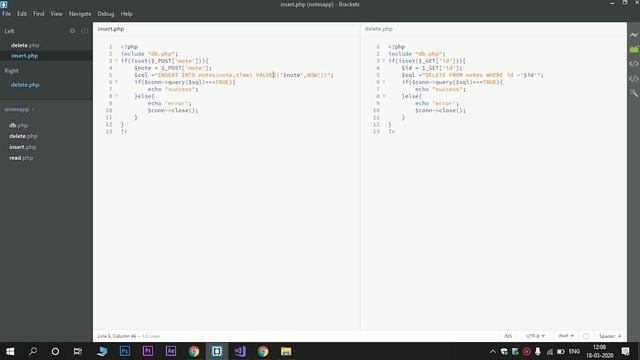Open the Debug menu
640x360 pixels.
point(106,14)
